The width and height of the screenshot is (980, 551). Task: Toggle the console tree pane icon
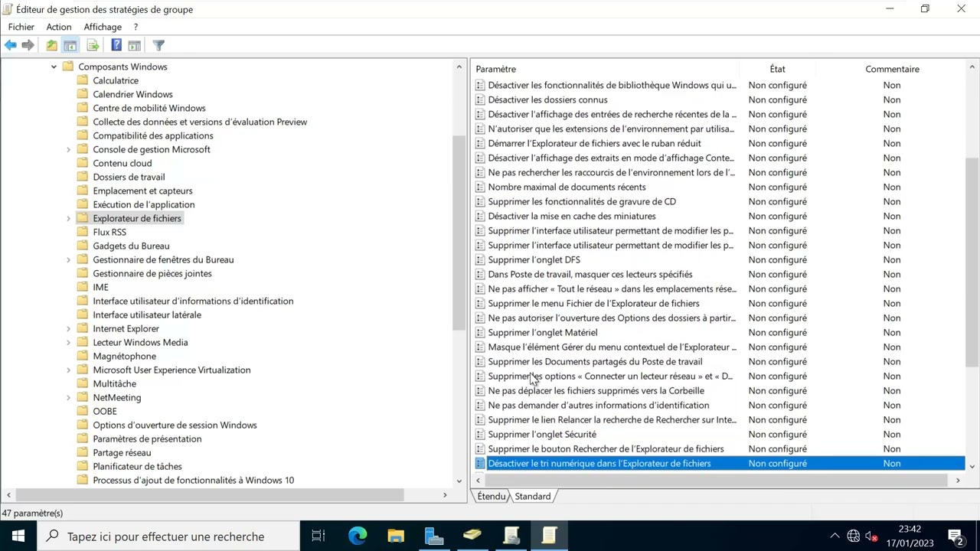tap(70, 45)
